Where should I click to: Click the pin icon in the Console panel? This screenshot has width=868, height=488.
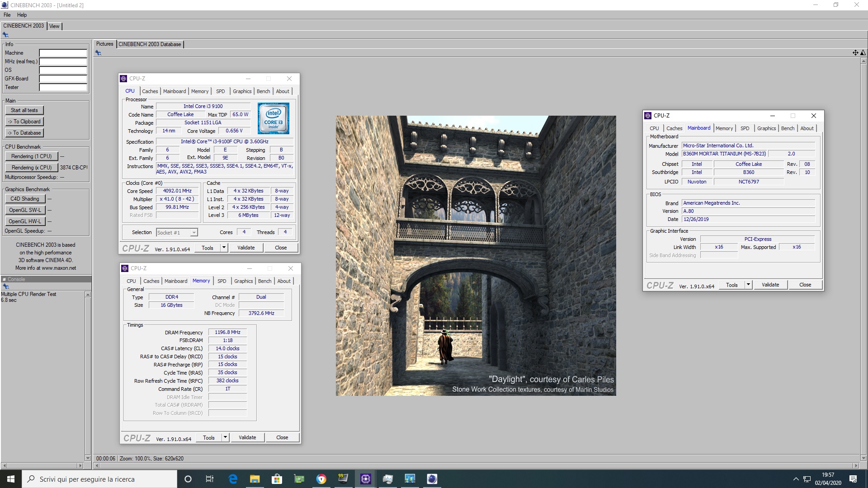pos(6,286)
